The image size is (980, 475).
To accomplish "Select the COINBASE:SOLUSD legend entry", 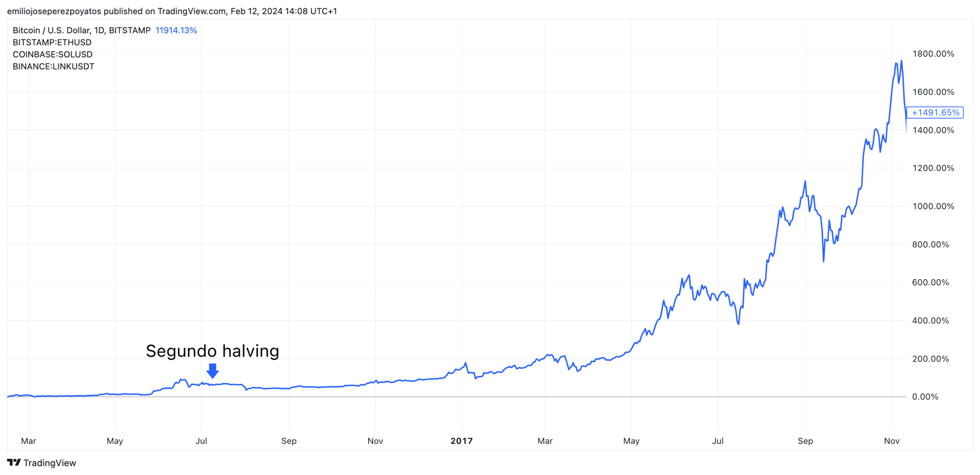I will 52,54.
